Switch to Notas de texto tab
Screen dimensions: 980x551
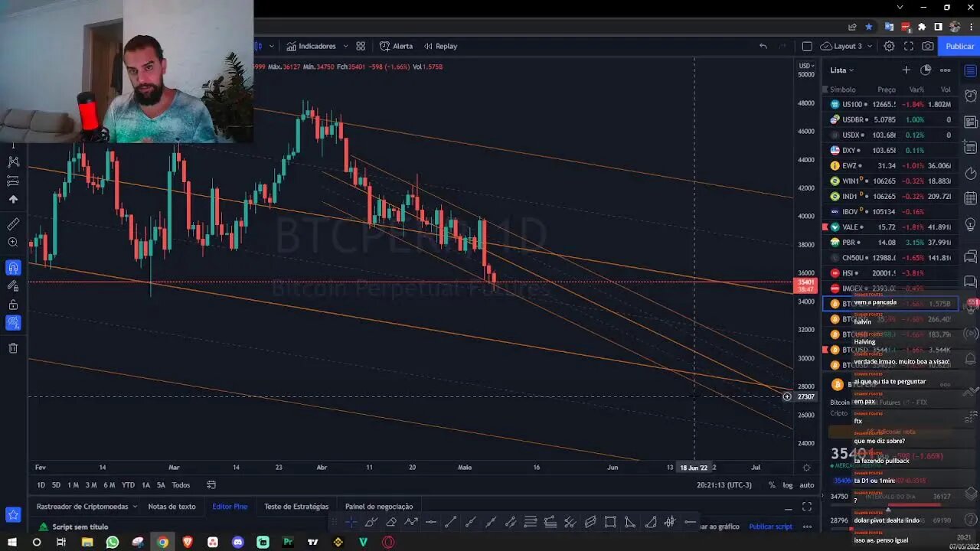[171, 507]
